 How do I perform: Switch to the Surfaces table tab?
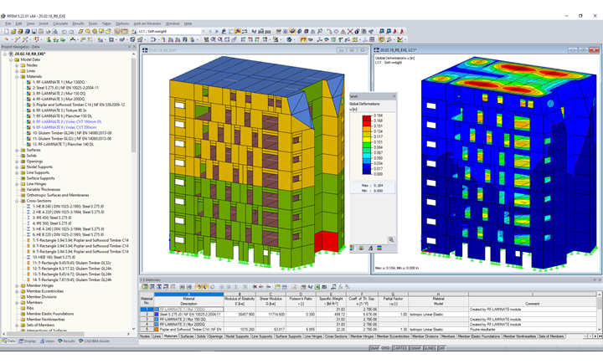tap(188, 336)
